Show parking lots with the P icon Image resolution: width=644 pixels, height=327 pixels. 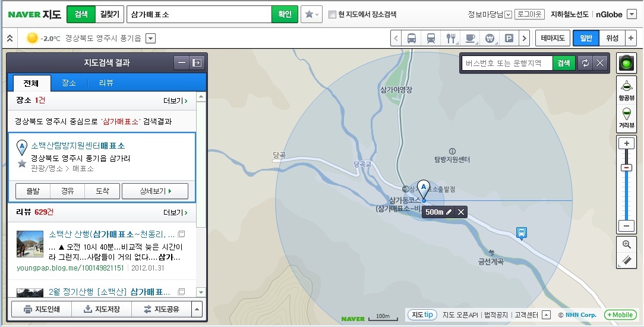pos(509,38)
